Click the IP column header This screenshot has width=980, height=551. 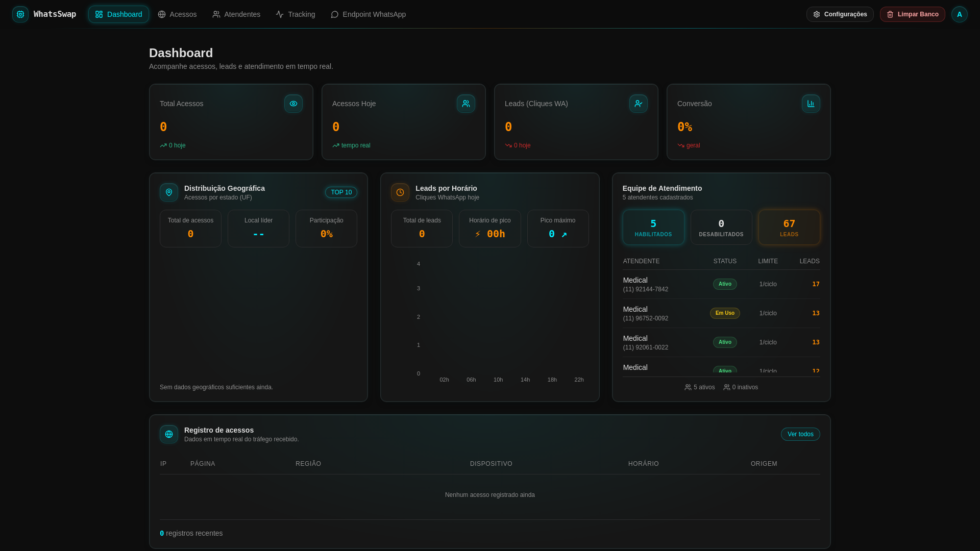click(163, 464)
